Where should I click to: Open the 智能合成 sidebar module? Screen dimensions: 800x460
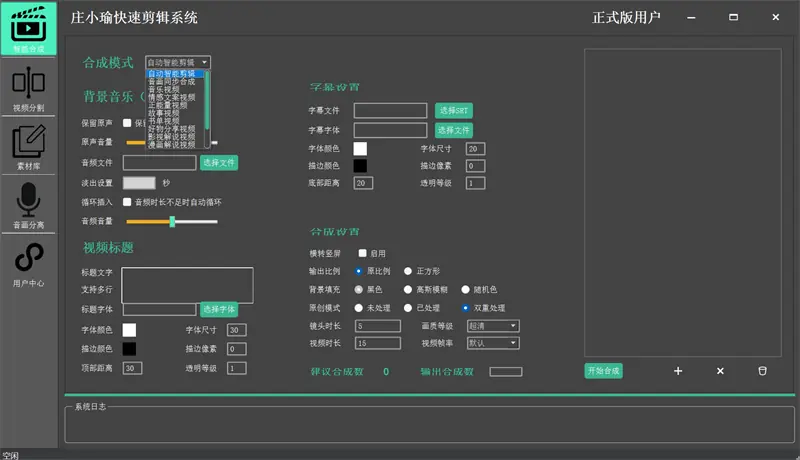(x=29, y=29)
